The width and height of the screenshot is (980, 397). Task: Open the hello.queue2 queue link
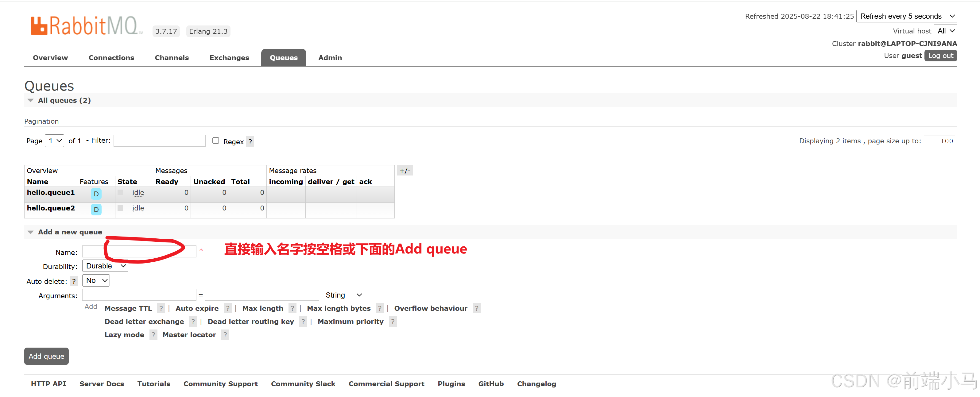click(51, 208)
